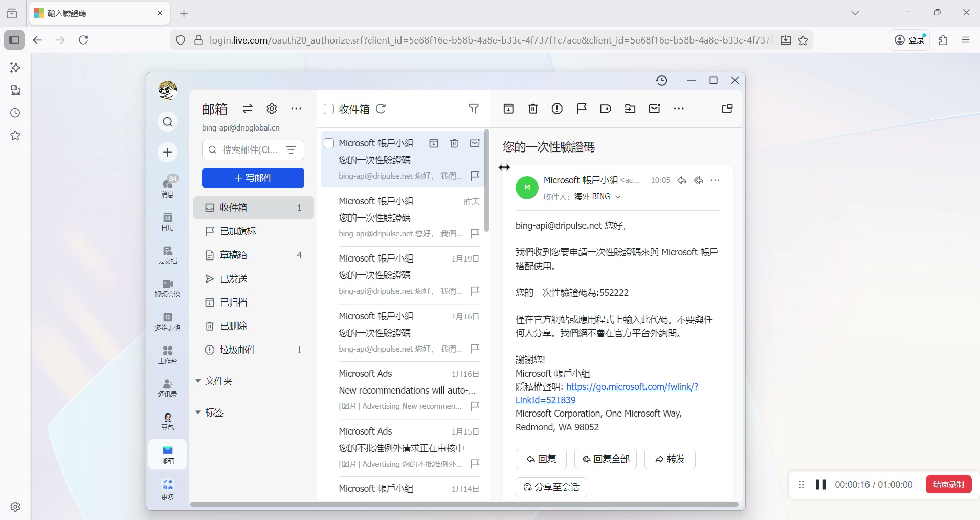Click the user avatar at top left
Image resolution: width=980 pixels, height=520 pixels.
click(168, 90)
